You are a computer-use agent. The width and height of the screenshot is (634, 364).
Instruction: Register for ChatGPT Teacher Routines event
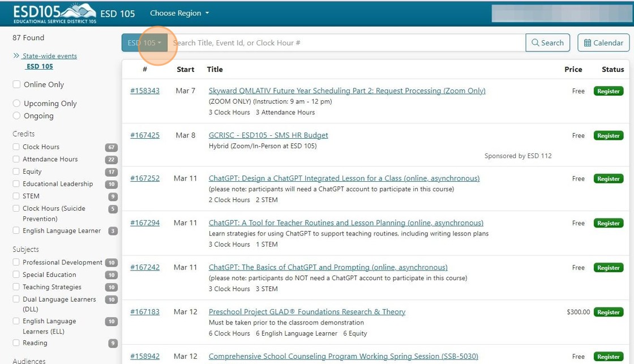[x=608, y=223]
